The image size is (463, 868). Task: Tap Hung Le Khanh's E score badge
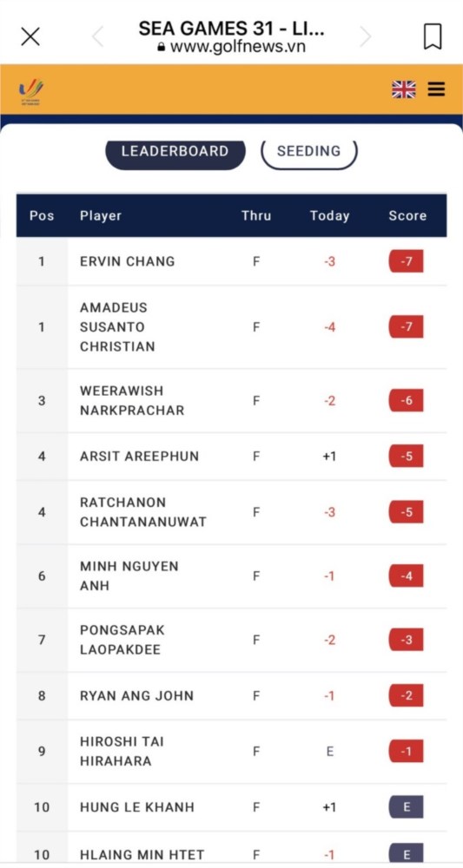[406, 807]
